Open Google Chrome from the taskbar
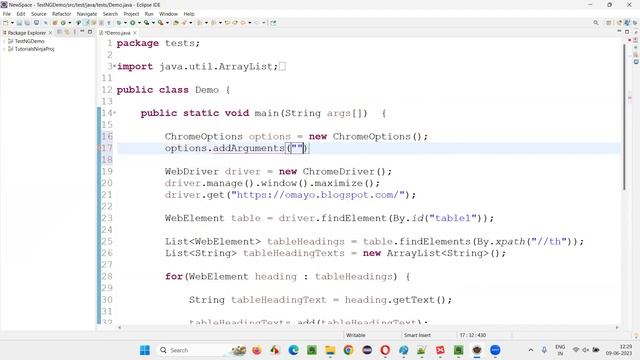 click(349, 350)
